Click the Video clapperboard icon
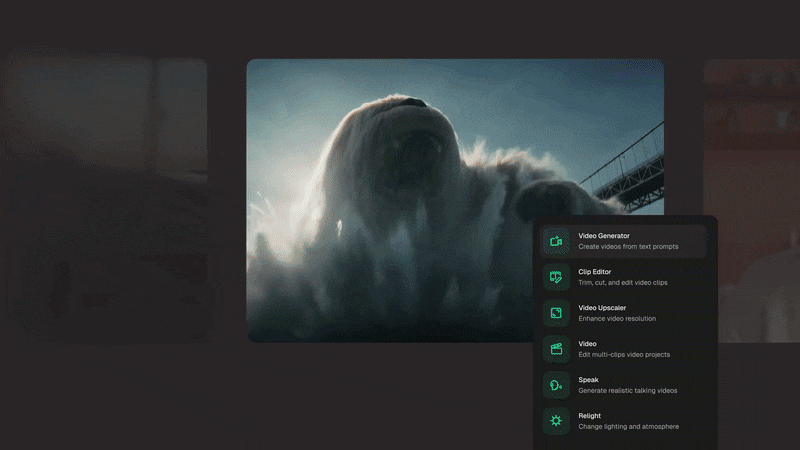This screenshot has height=450, width=800. tap(556, 349)
